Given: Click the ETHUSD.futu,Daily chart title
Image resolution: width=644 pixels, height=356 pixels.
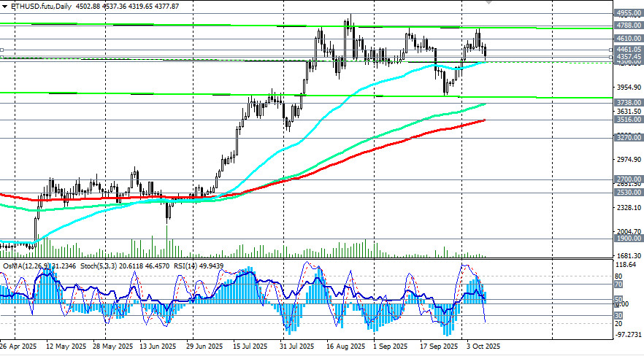Looking at the screenshot, I should click(41, 7).
